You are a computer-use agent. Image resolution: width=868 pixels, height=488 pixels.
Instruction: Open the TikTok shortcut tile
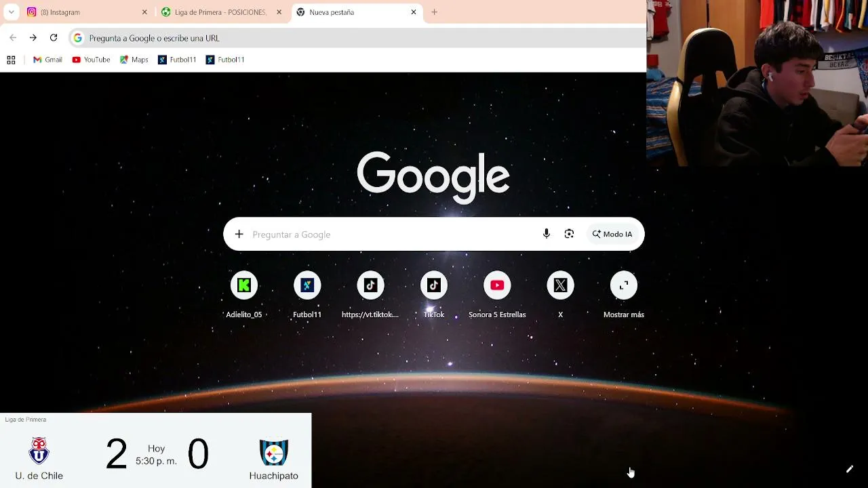pyautogui.click(x=434, y=295)
